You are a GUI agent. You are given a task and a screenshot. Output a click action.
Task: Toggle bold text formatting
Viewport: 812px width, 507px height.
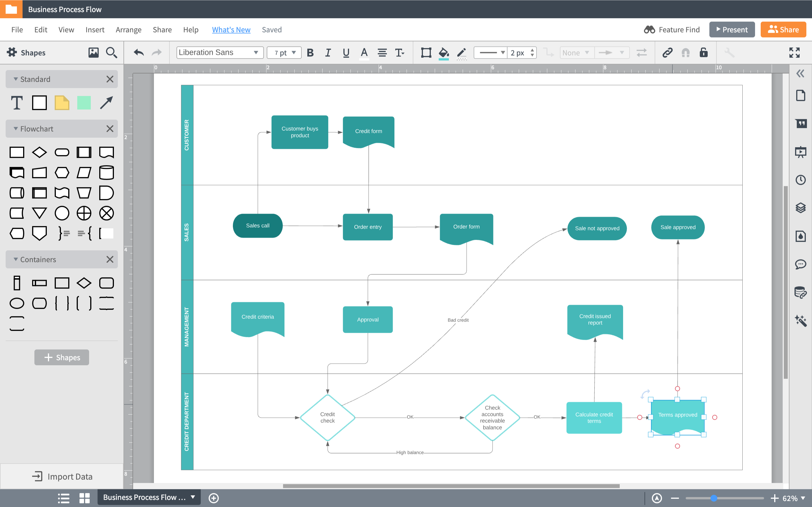point(310,53)
